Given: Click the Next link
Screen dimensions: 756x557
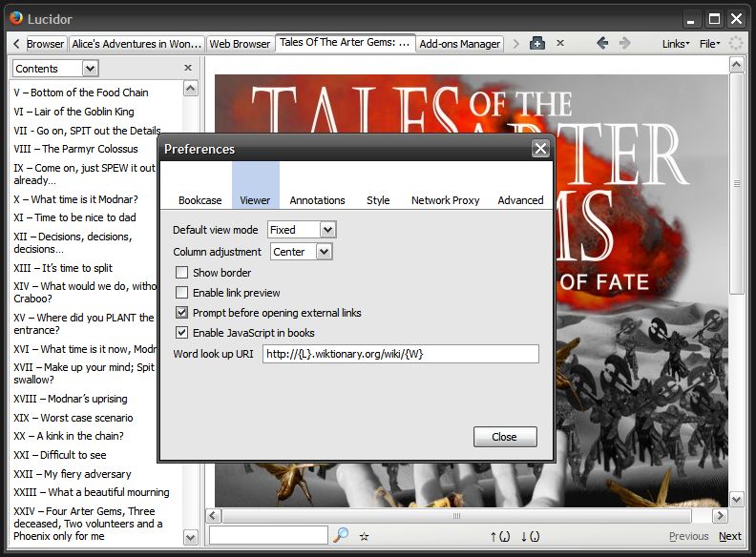Looking at the screenshot, I should 729,536.
